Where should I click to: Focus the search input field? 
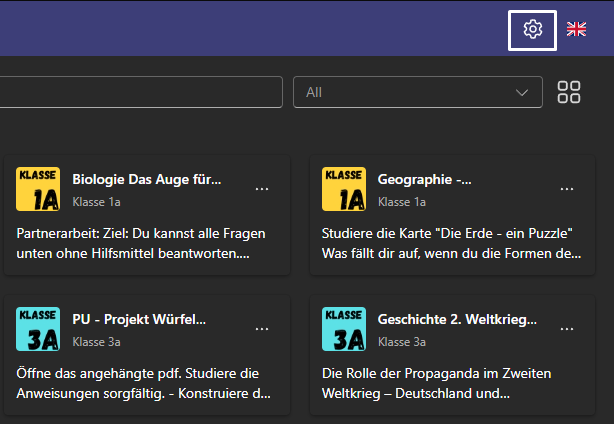click(x=141, y=92)
